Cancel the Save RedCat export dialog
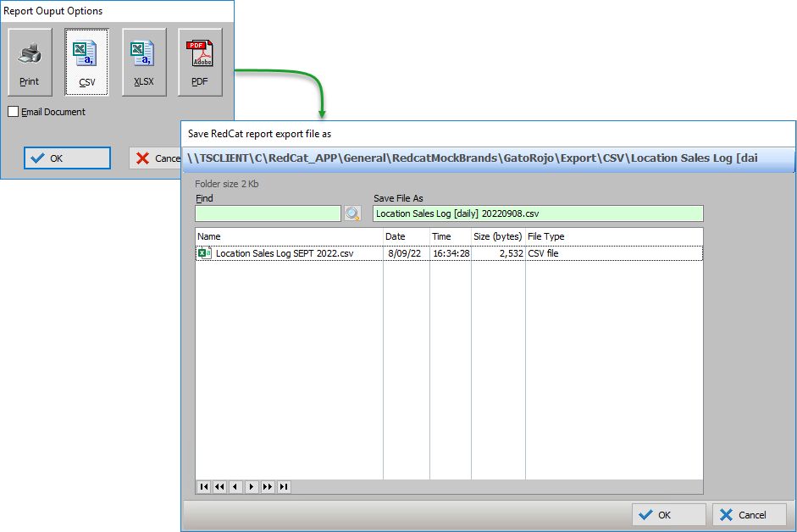The width and height of the screenshot is (797, 532). coord(749,514)
